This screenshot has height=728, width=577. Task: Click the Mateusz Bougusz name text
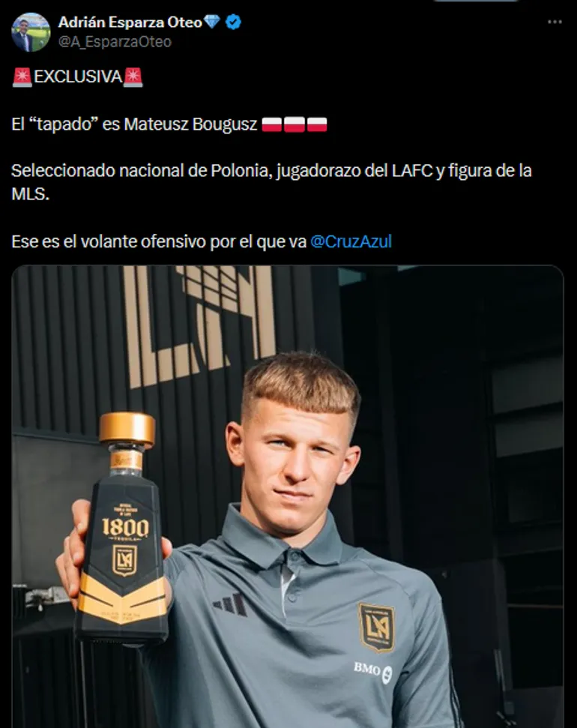pos(190,124)
